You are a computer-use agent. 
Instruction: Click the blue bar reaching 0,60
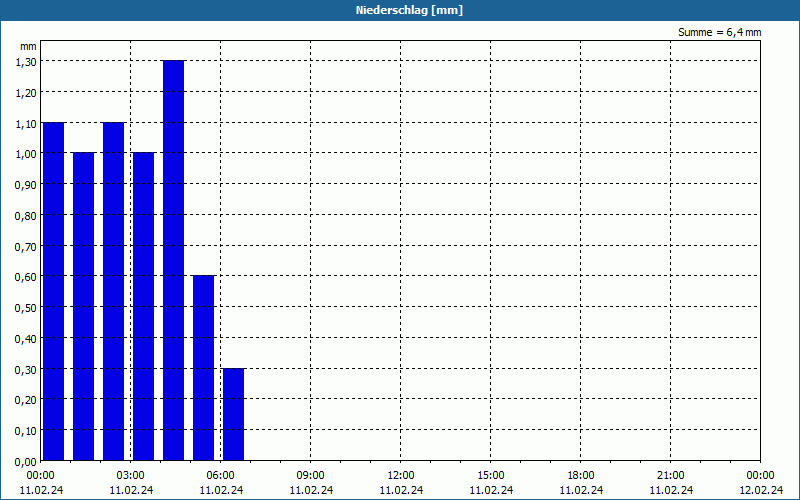pos(204,368)
